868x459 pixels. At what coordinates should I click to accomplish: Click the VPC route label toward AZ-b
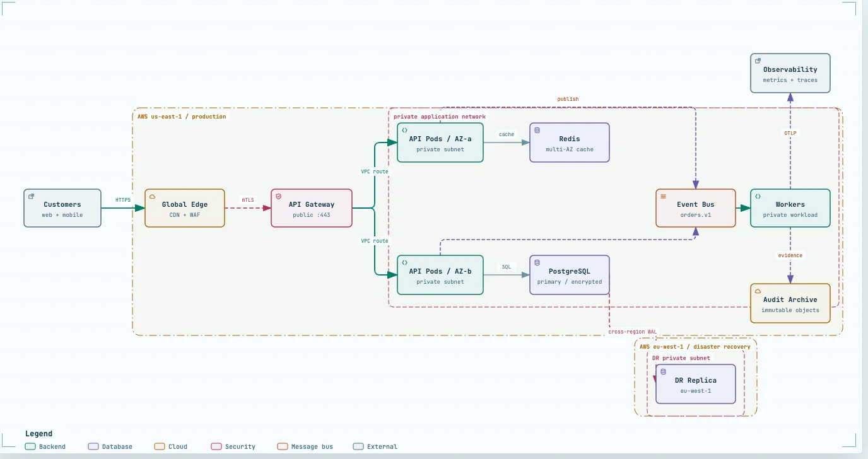pos(375,241)
